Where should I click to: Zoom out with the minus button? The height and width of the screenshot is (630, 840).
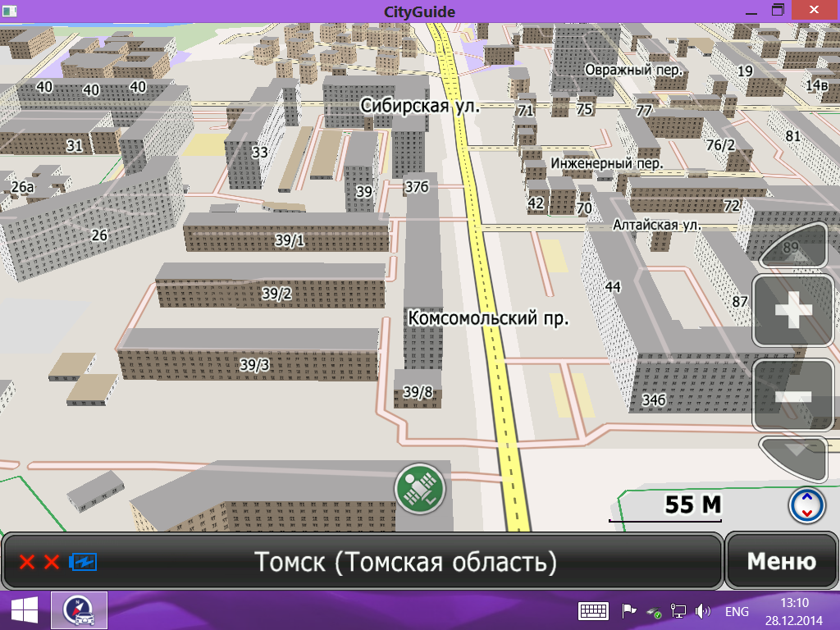click(792, 395)
